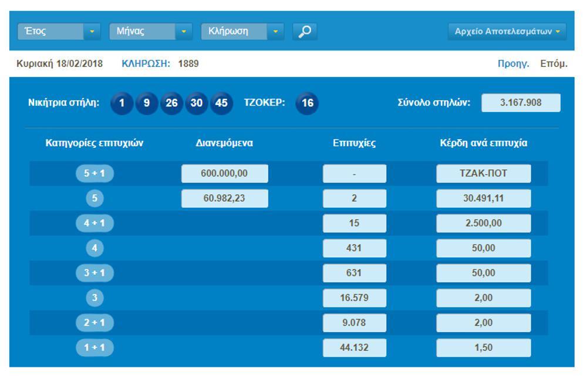This screenshot has height=392, width=587.
Task: Open the Έτος year dropdown
Action: pos(59,32)
